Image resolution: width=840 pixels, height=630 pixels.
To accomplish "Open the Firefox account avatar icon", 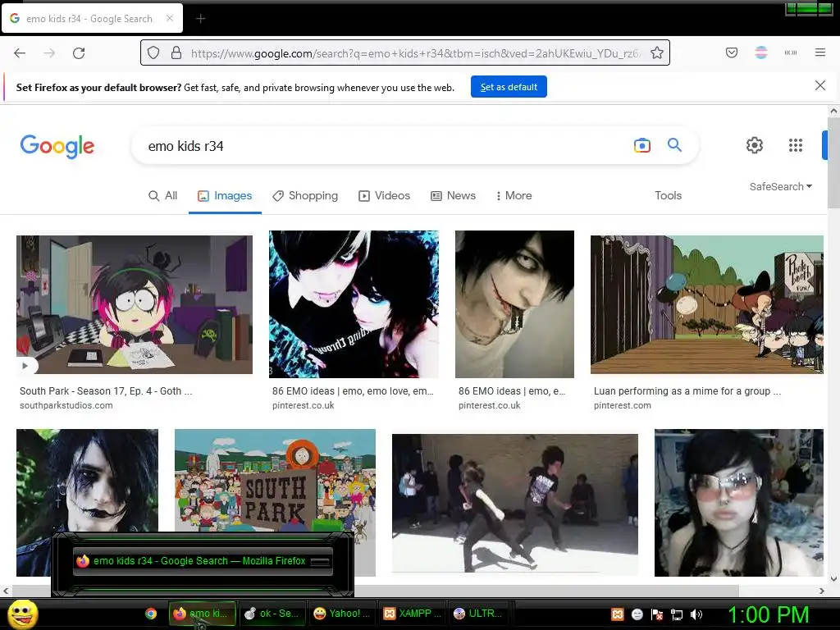I will [760, 52].
